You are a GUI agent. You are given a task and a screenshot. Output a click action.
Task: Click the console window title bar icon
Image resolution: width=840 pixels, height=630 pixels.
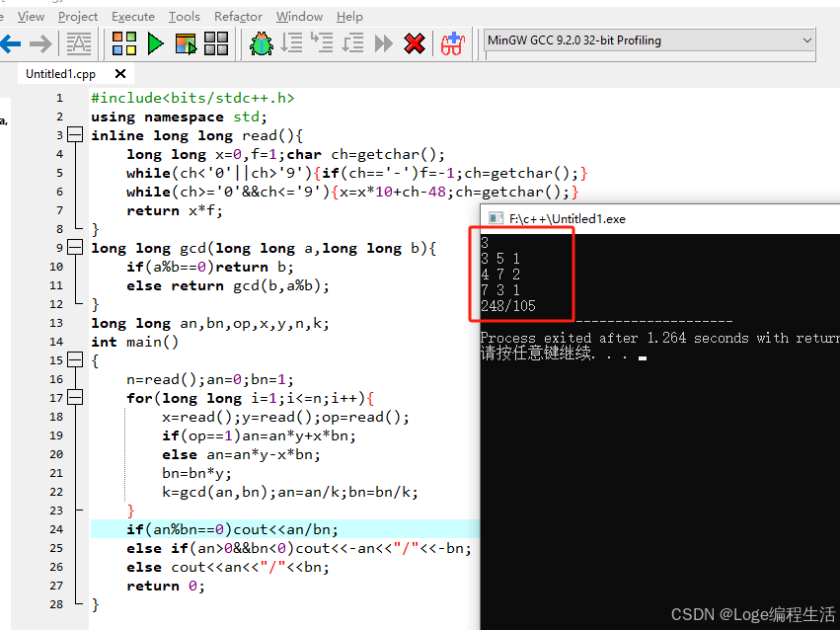point(496,218)
